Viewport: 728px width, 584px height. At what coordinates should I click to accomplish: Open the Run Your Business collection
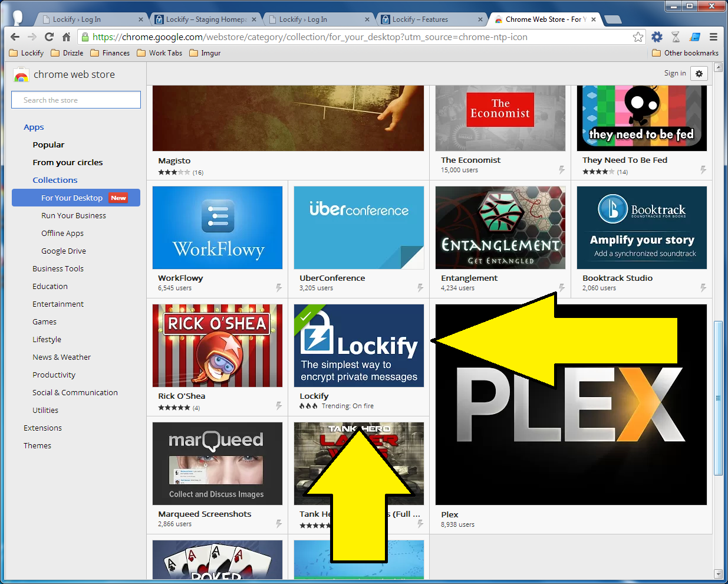(x=74, y=215)
